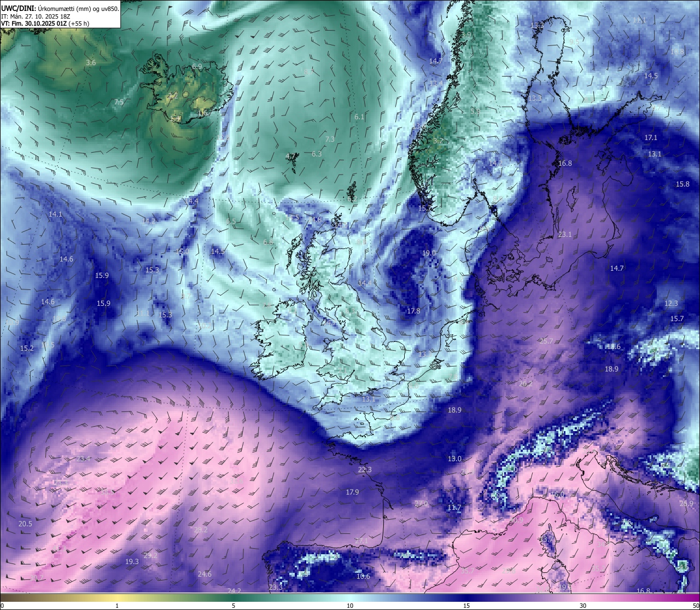Click the 6.9 value over Iceland

pos(197,66)
